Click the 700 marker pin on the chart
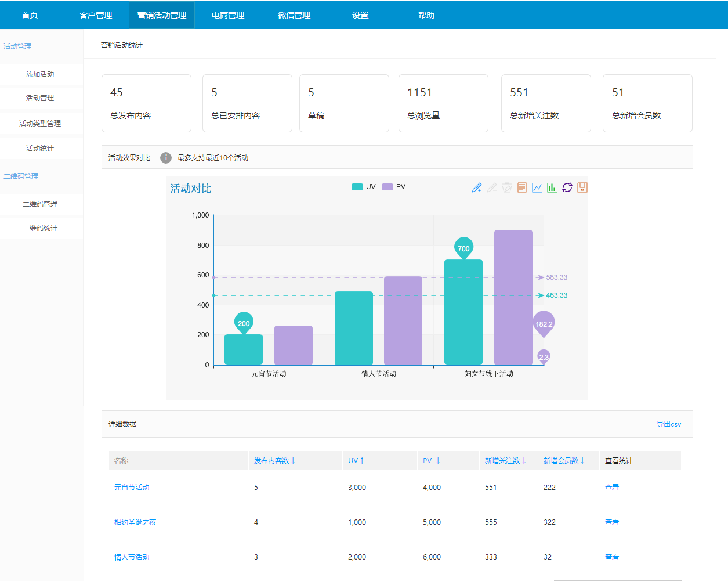728x581 pixels. (x=463, y=248)
